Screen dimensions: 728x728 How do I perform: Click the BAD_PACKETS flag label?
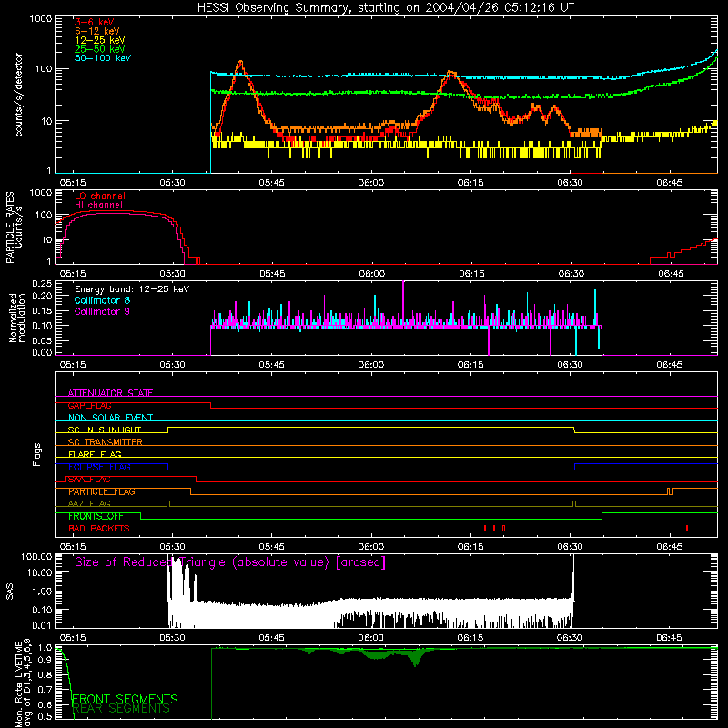coord(99,529)
